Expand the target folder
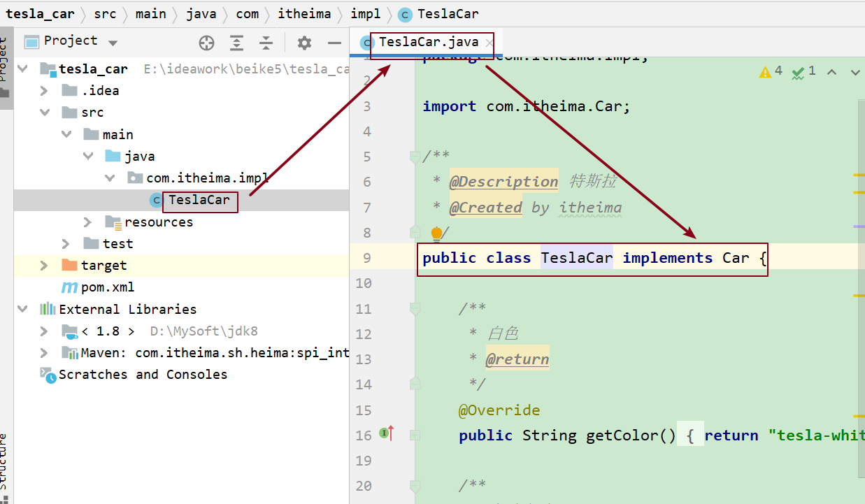Screen dimensions: 865x504 pos(44,266)
